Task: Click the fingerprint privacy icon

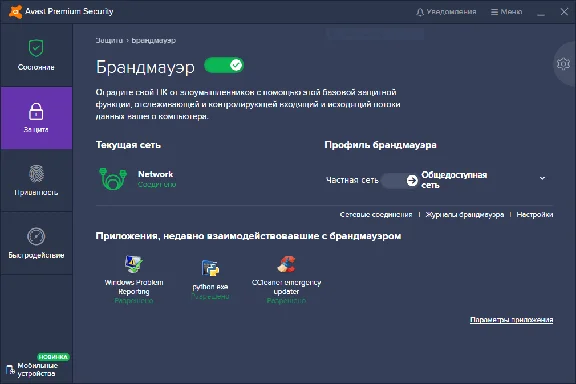Action: pos(36,173)
